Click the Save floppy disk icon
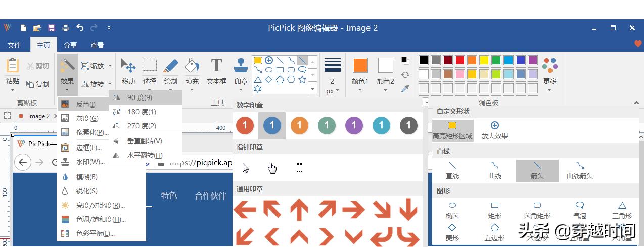The height and width of the screenshot is (247, 644). (x=51, y=28)
